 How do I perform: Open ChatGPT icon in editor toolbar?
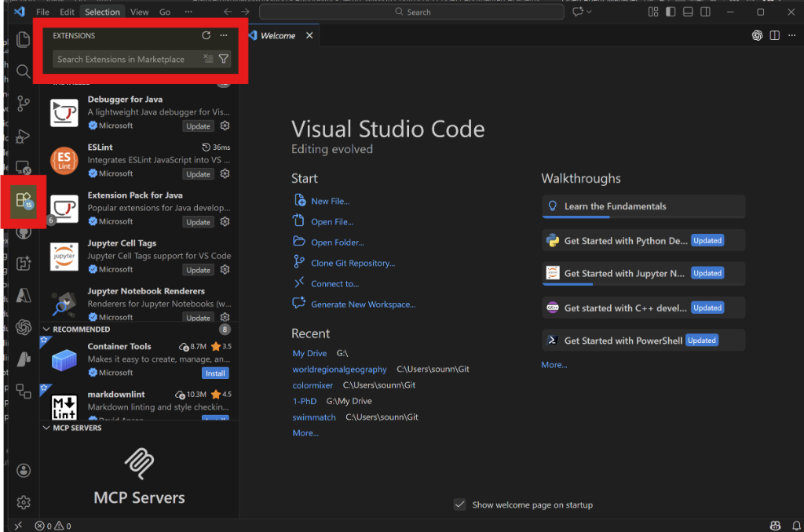758,35
